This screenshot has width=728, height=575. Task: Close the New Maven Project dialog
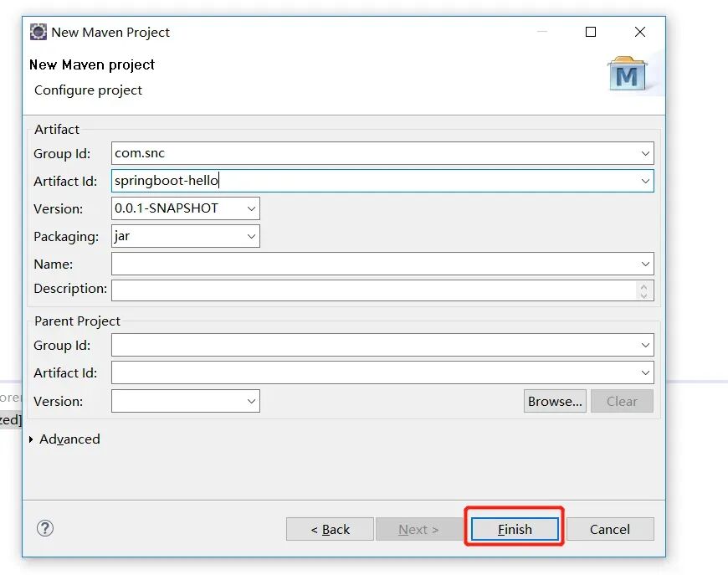pyautogui.click(x=640, y=32)
